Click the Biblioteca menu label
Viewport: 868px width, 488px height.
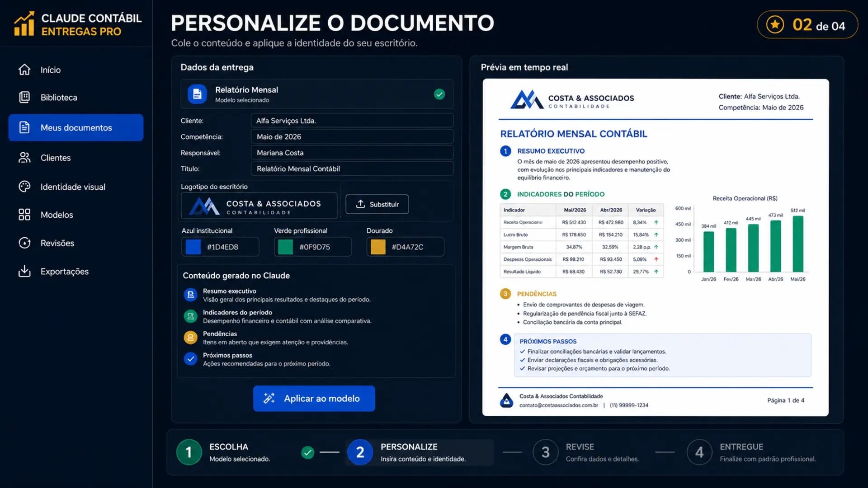tap(59, 97)
